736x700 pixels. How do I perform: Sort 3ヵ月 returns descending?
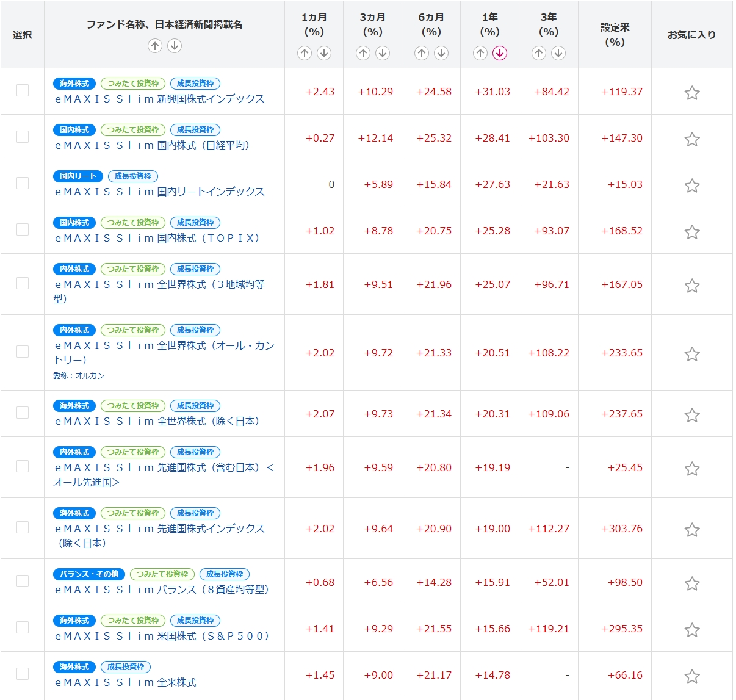[383, 53]
